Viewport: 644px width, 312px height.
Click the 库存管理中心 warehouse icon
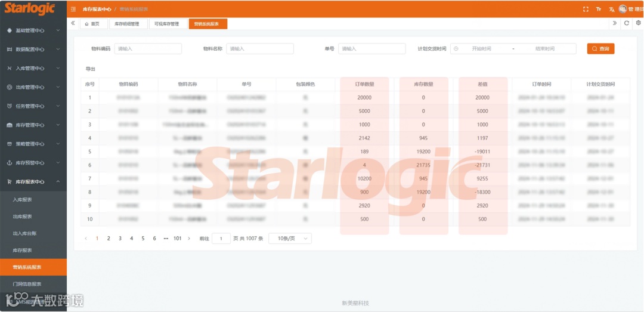tap(10, 125)
